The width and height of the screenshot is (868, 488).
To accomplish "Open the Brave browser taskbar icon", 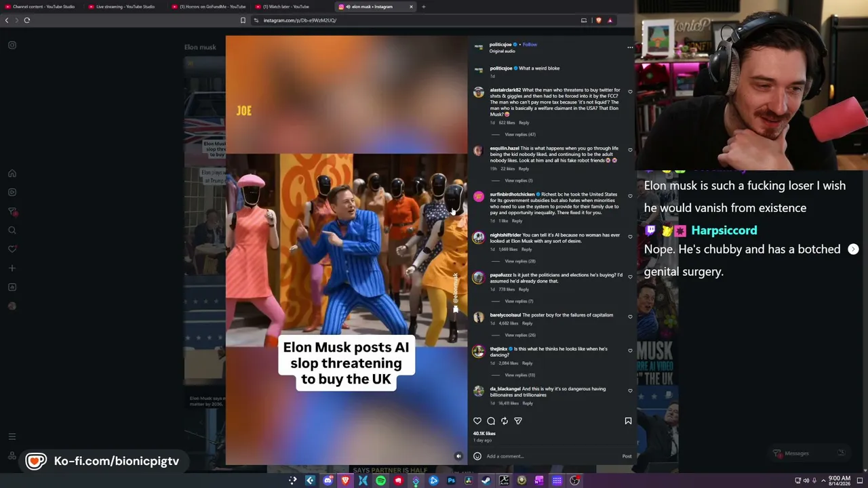I will 345,481.
